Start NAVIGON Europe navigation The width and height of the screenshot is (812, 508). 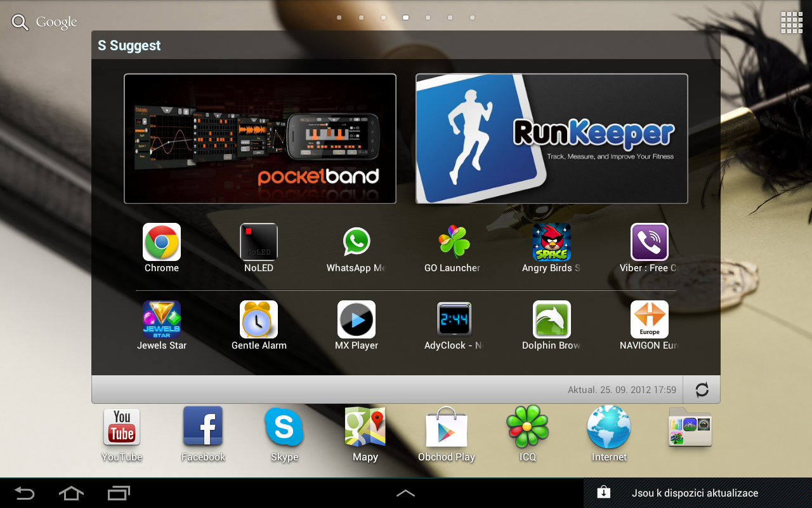649,319
